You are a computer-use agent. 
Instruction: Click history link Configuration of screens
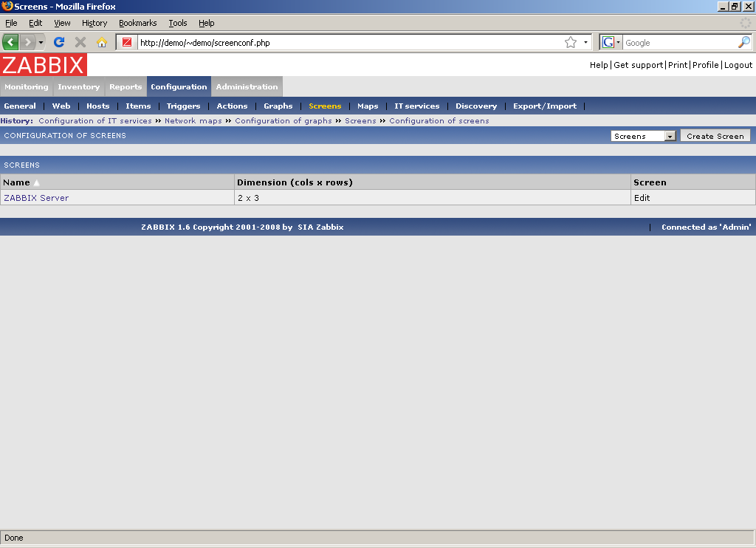point(439,120)
